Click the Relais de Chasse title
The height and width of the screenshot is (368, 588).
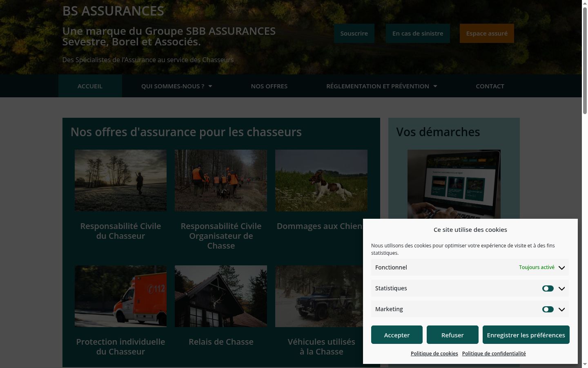[221, 342]
